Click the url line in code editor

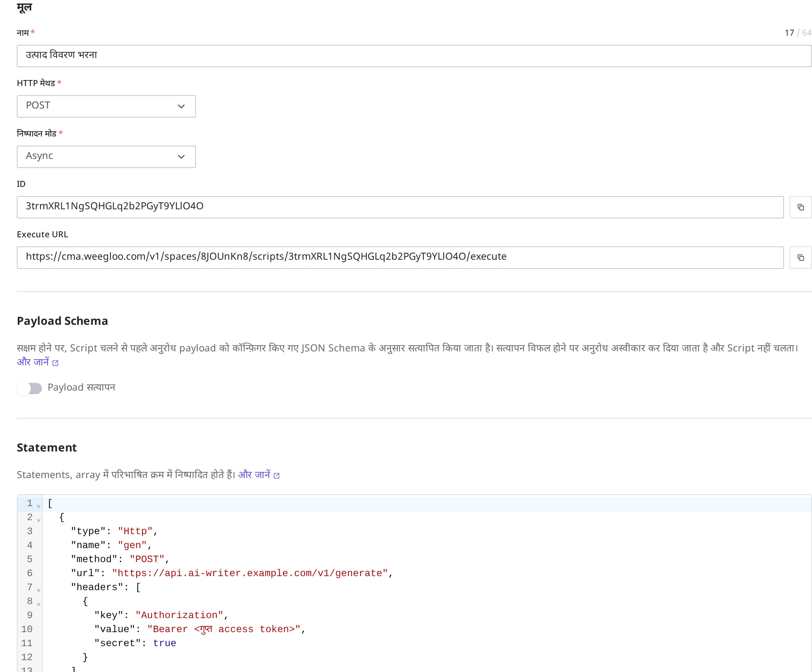pos(232,573)
